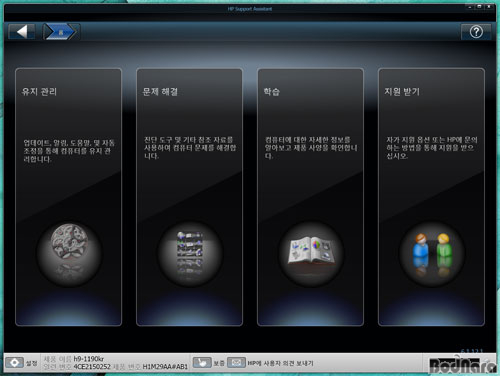
Task: Go back with the left arrow button
Action: click(x=22, y=32)
